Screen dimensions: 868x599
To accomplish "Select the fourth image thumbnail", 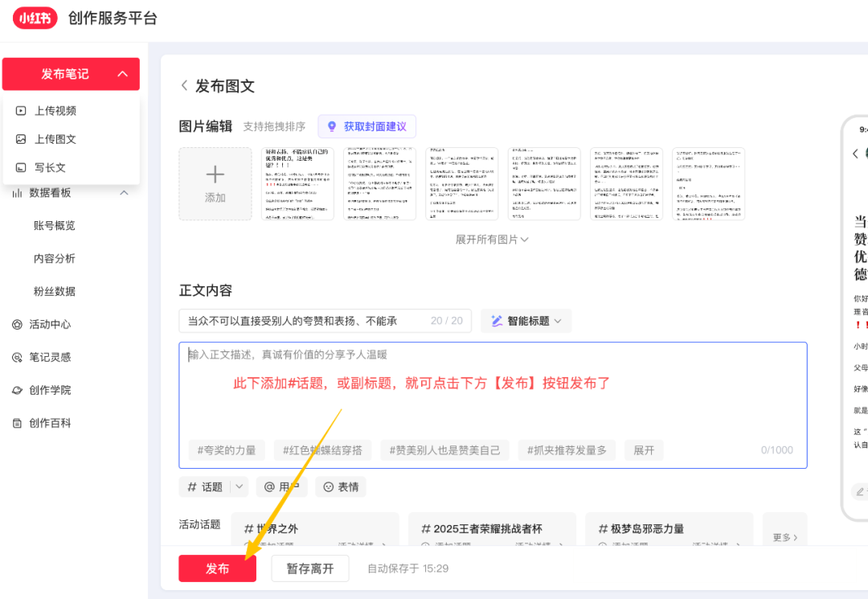I will (x=544, y=184).
